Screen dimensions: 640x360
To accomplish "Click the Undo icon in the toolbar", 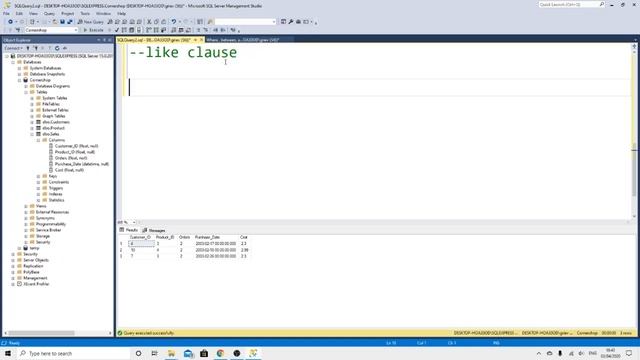I will 174,22.
